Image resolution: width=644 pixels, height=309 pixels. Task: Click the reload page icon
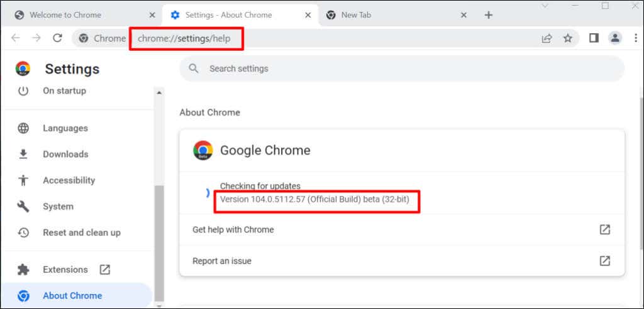[57, 38]
